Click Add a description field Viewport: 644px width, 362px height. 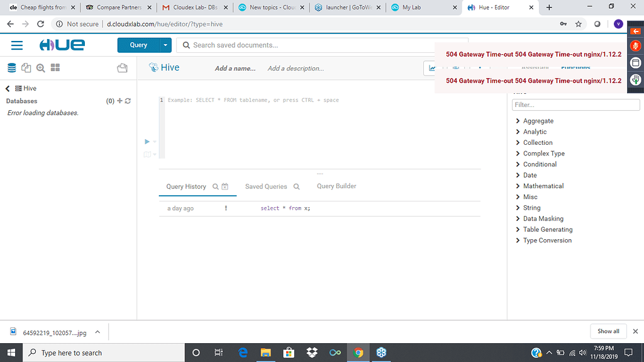pos(296,69)
